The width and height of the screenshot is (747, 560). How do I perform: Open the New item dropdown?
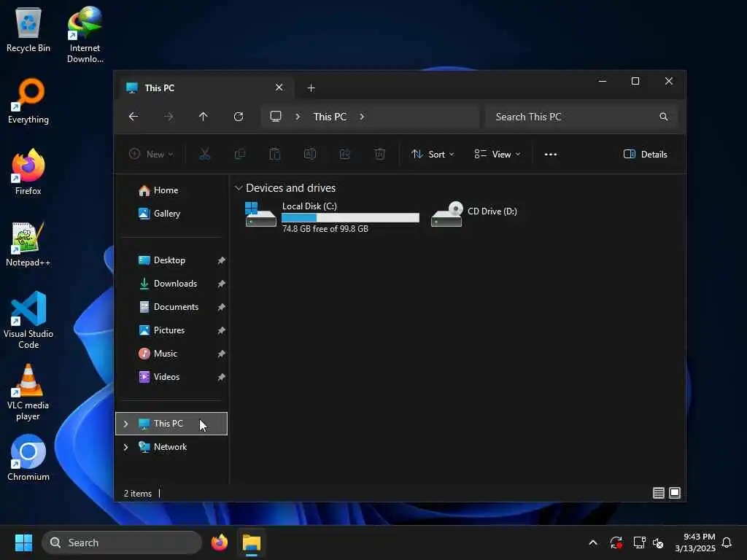tap(152, 155)
